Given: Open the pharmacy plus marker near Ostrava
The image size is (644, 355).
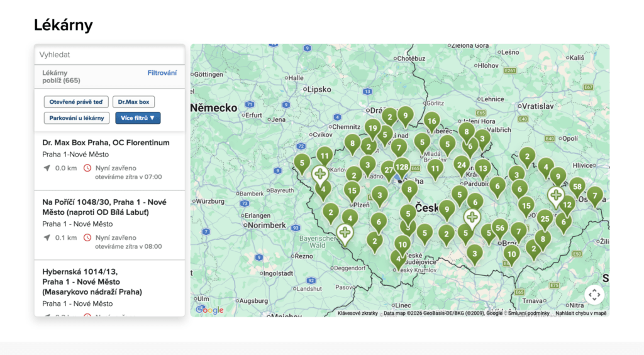Looking at the screenshot, I should (556, 196).
